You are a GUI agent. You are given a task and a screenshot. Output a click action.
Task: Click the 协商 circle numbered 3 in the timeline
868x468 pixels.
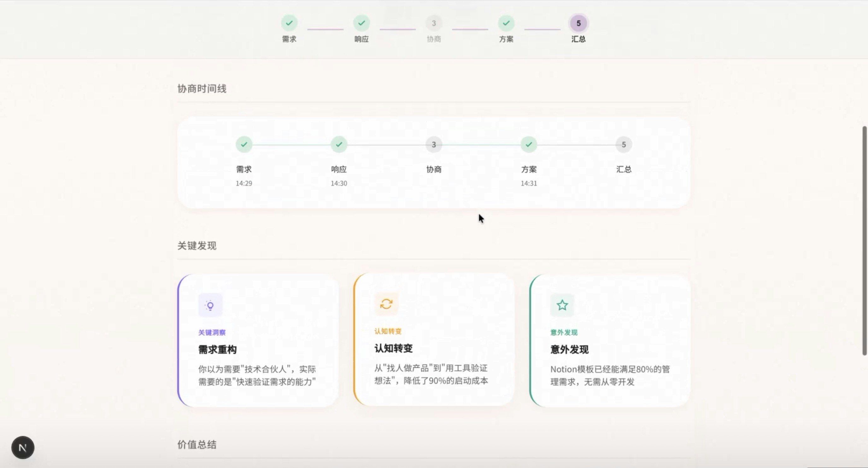(433, 144)
